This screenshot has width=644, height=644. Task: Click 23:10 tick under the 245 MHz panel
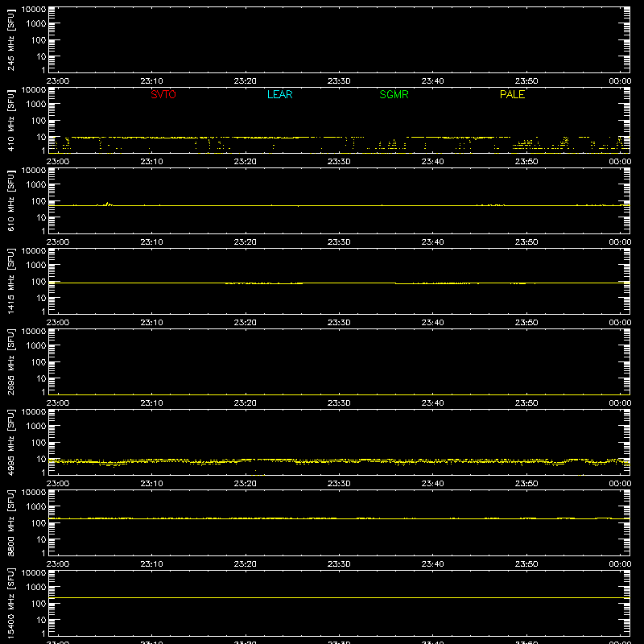tap(151, 81)
